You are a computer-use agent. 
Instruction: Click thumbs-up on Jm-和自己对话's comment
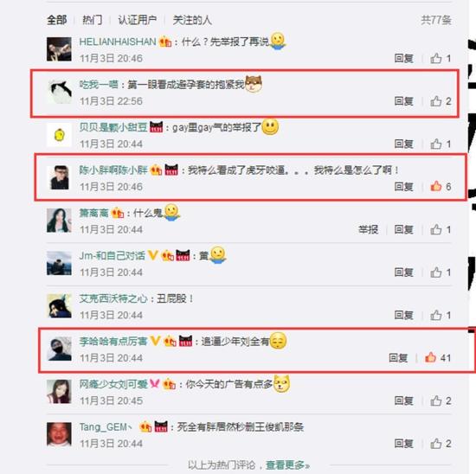[x=436, y=272]
